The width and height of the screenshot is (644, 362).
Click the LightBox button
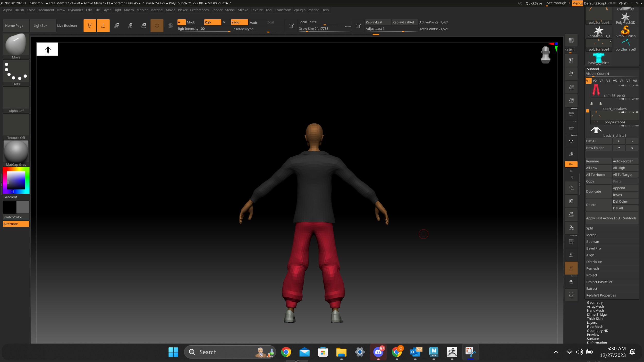pyautogui.click(x=43, y=25)
